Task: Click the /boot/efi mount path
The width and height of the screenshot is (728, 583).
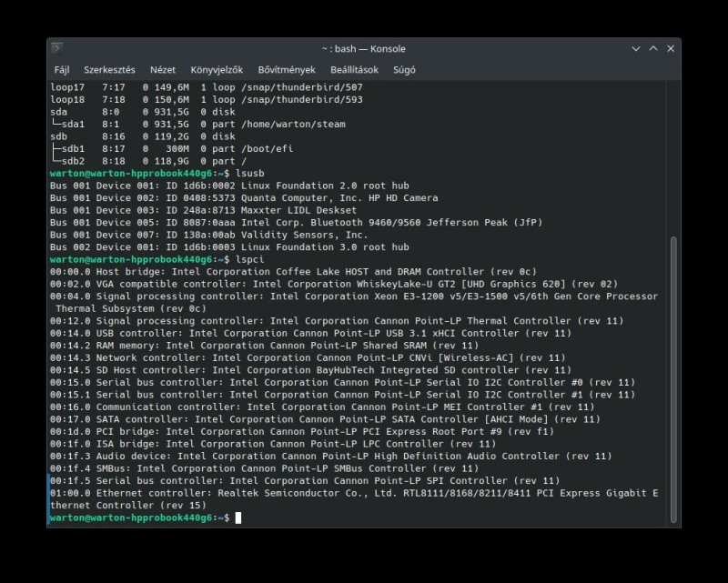Action: coord(267,148)
